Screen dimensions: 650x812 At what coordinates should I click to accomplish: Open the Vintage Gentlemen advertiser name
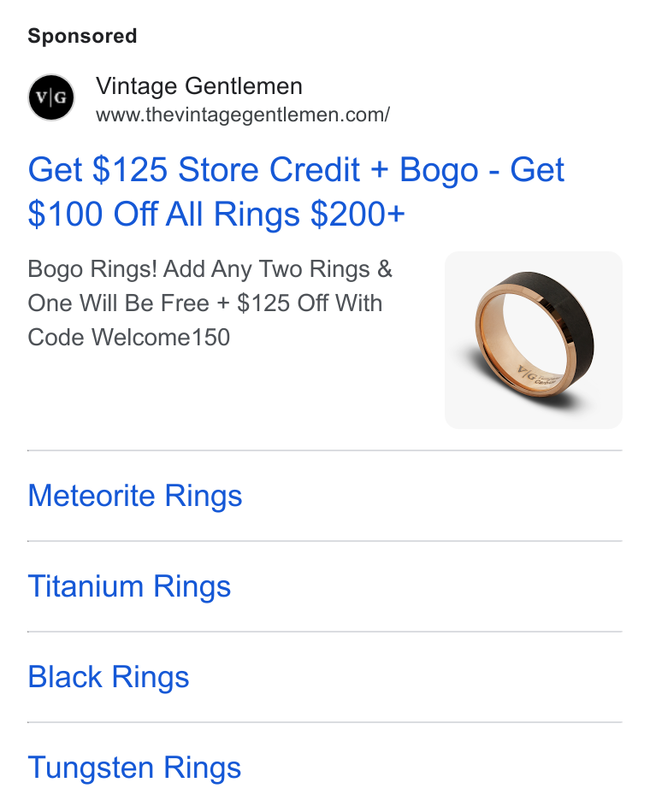[199, 86]
